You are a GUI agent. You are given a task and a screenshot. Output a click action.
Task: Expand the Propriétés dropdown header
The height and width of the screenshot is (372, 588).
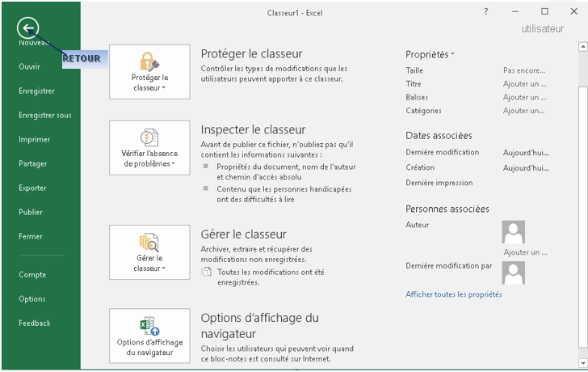coord(430,54)
